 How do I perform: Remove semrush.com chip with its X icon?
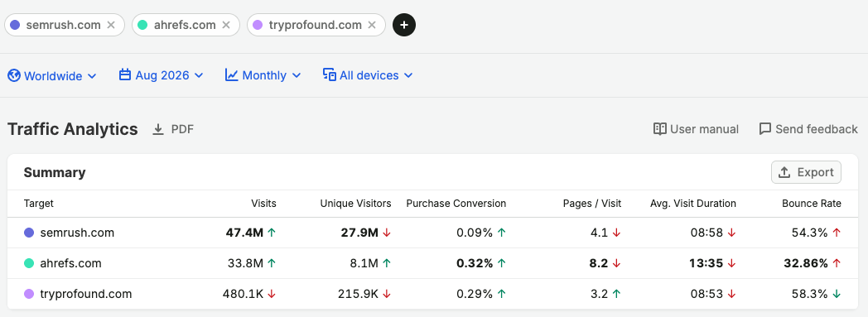111,25
